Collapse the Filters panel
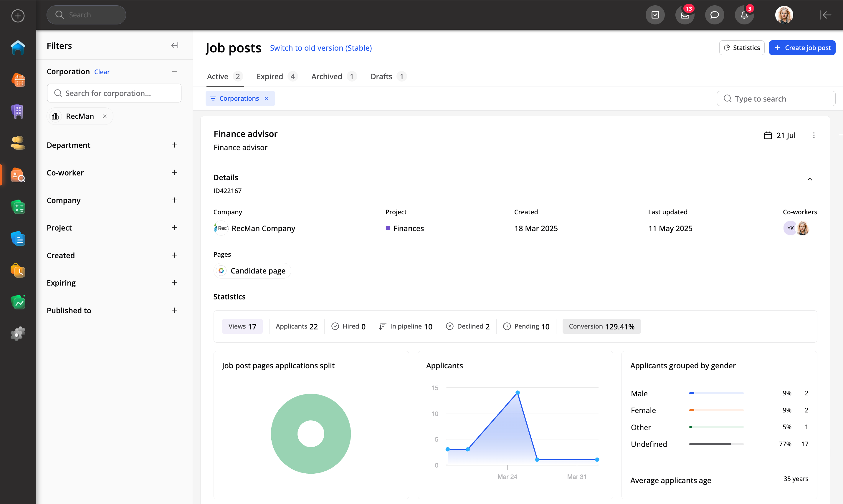The height and width of the screenshot is (504, 843). [x=175, y=46]
